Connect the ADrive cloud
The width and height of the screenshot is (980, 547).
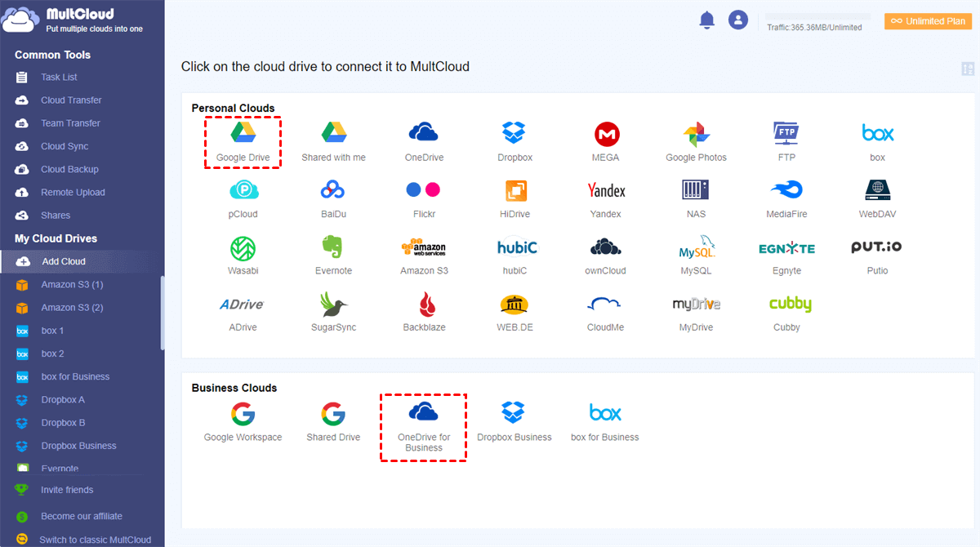[243, 312]
